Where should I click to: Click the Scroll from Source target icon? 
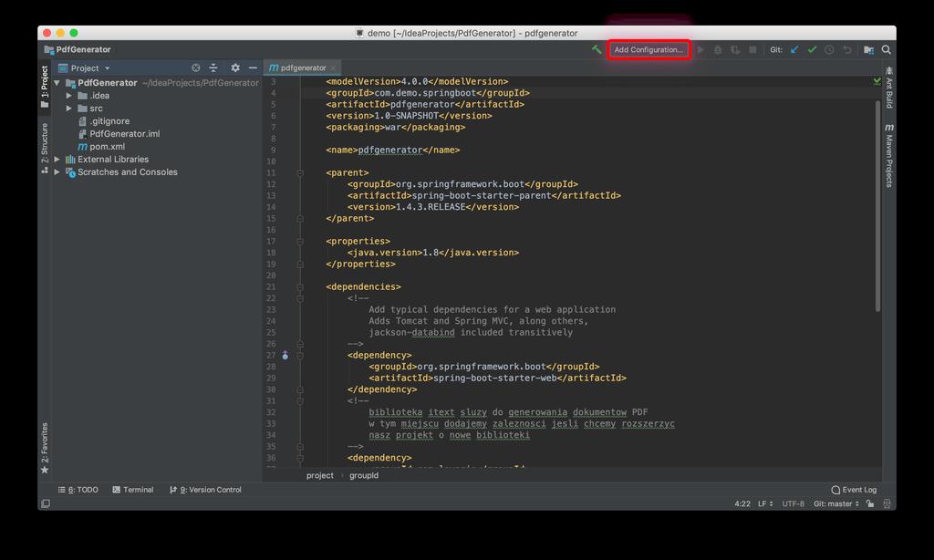[195, 67]
